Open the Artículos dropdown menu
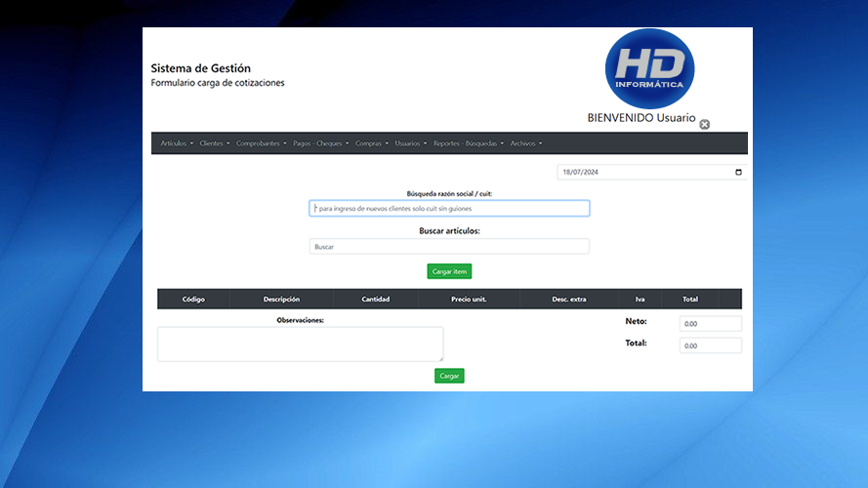Viewport: 868px width, 488px height. (177, 143)
